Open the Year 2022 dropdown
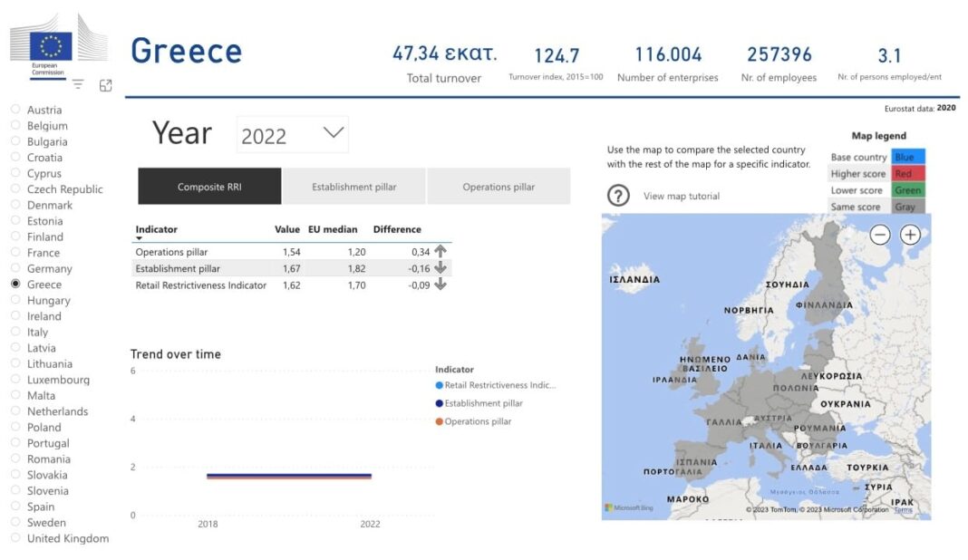The image size is (968, 560). pyautogui.click(x=293, y=135)
